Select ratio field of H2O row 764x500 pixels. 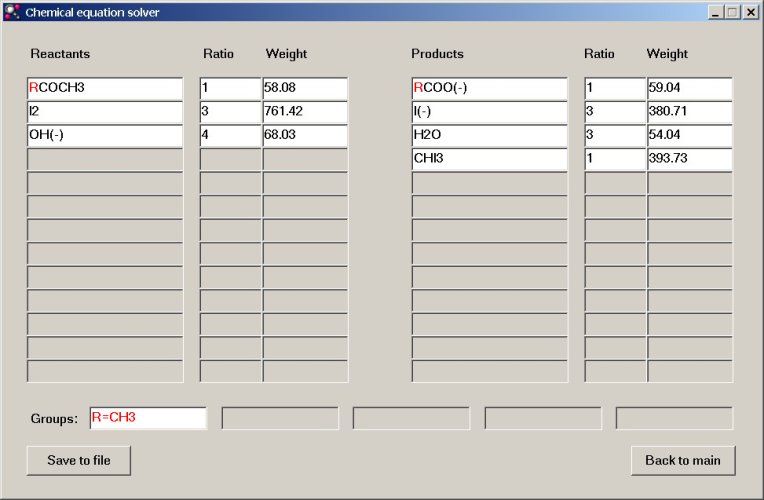pos(615,135)
